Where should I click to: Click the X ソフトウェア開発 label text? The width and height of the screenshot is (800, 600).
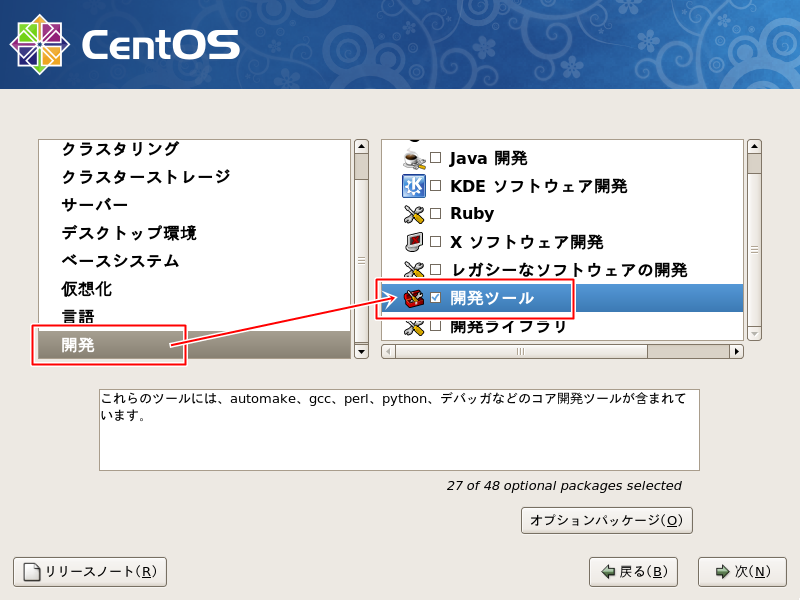[527, 242]
